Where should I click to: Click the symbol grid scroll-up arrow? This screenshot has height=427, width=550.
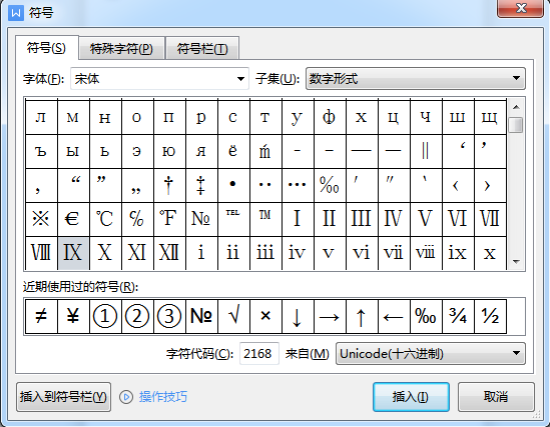[516, 107]
